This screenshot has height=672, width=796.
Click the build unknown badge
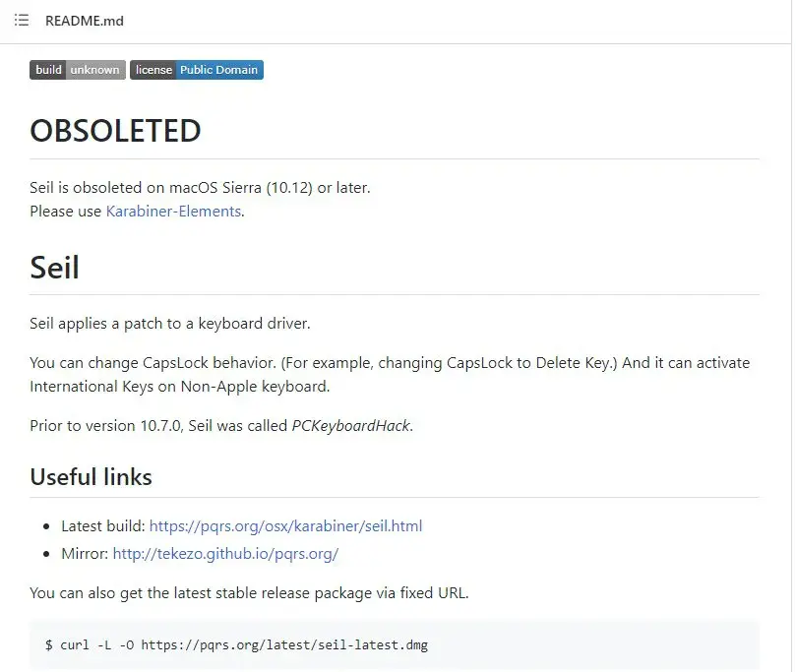78,70
